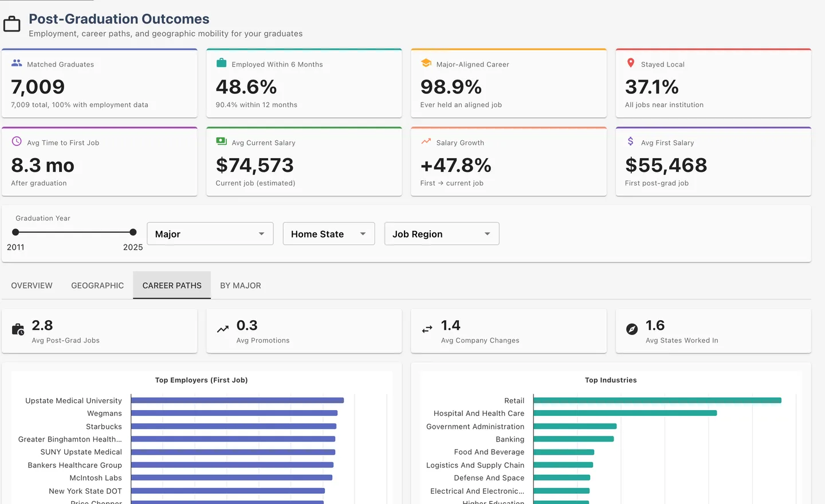Click the Defense And Space industry label

pyautogui.click(x=489, y=478)
